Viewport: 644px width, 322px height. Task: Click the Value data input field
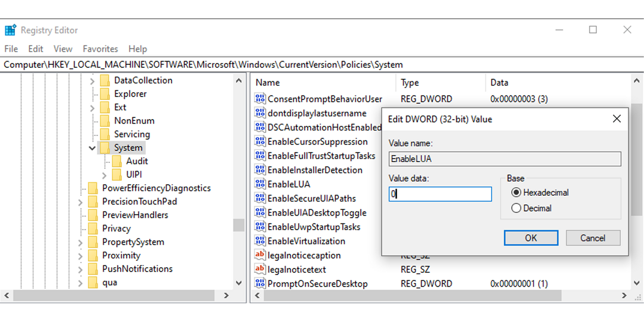(x=440, y=194)
